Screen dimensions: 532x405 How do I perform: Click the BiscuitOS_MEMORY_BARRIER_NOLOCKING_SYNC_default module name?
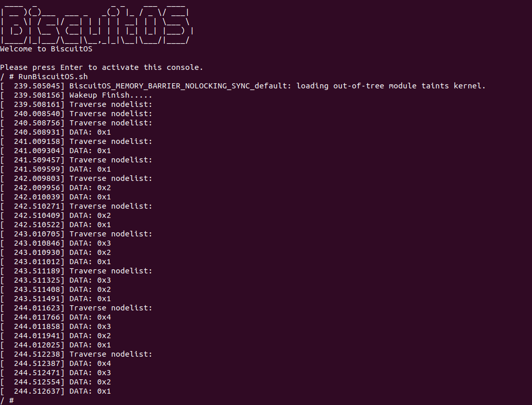[x=180, y=86]
